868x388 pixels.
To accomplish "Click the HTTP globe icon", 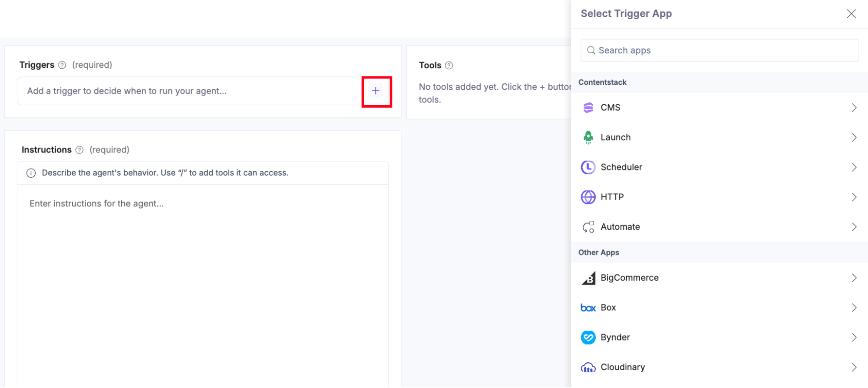I will [588, 197].
